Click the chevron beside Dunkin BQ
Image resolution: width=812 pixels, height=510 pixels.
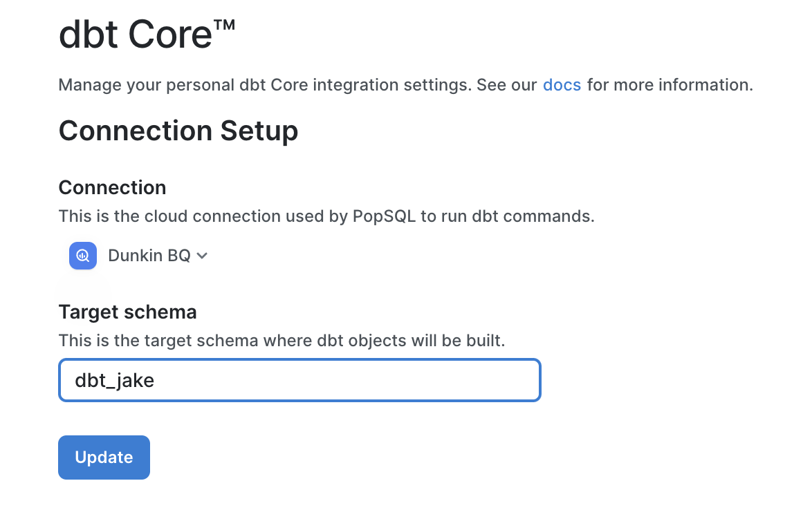coord(202,256)
